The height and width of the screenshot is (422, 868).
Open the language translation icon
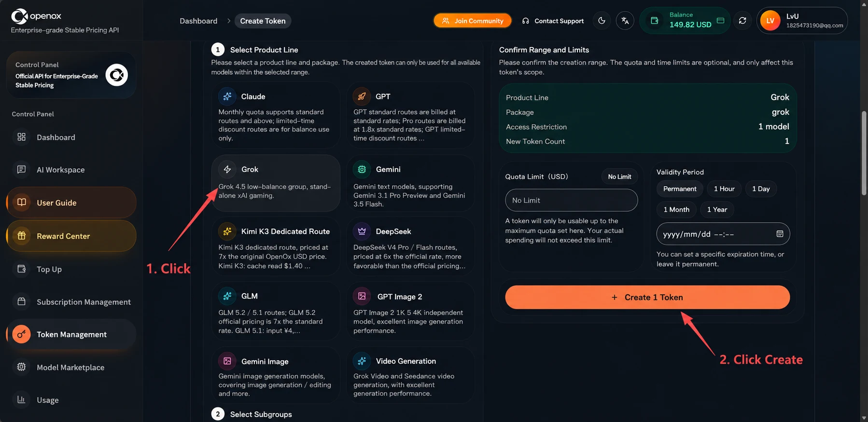point(625,21)
